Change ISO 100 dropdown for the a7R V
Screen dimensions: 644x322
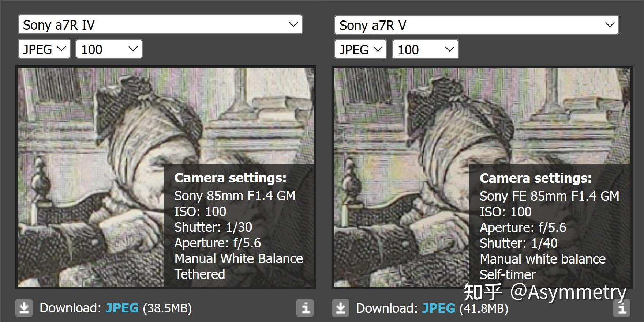click(425, 49)
